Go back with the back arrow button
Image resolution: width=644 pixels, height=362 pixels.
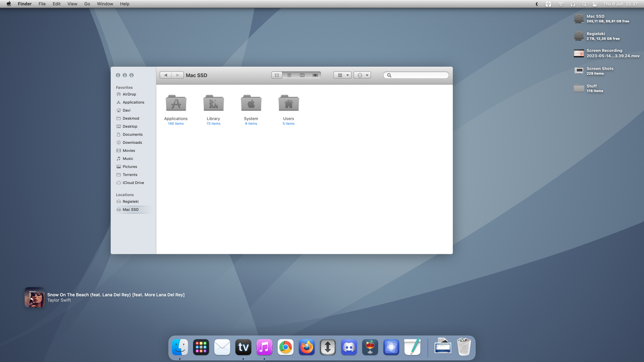point(166,75)
